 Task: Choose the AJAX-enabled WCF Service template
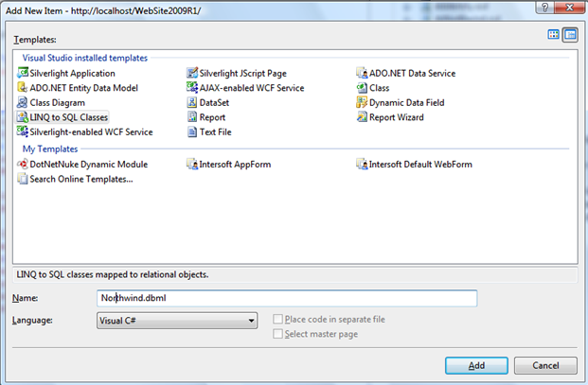[245, 88]
